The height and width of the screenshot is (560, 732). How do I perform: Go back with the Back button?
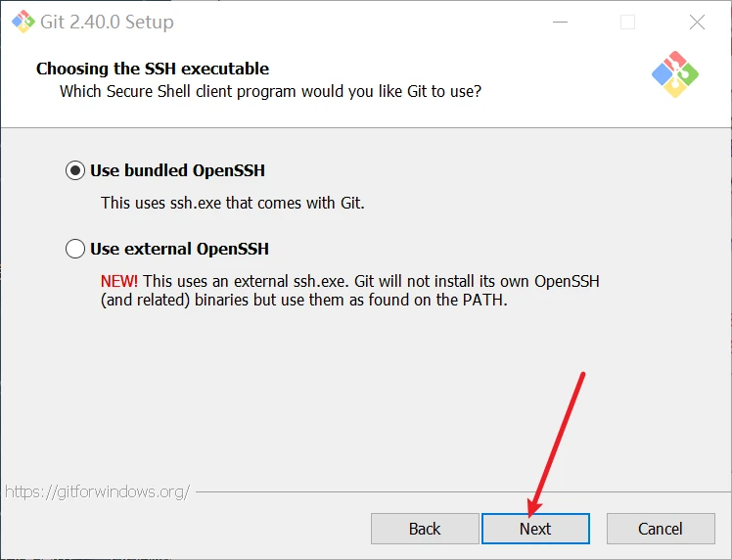425,529
